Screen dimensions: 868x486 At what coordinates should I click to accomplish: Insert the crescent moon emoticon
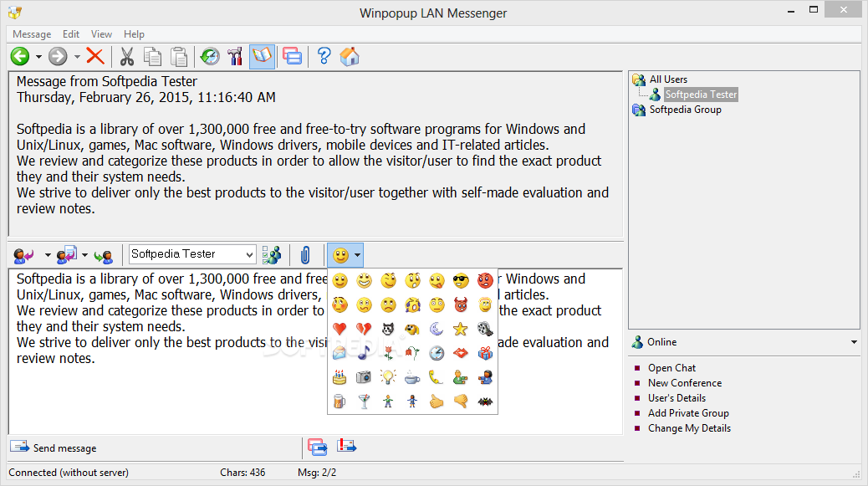point(437,329)
